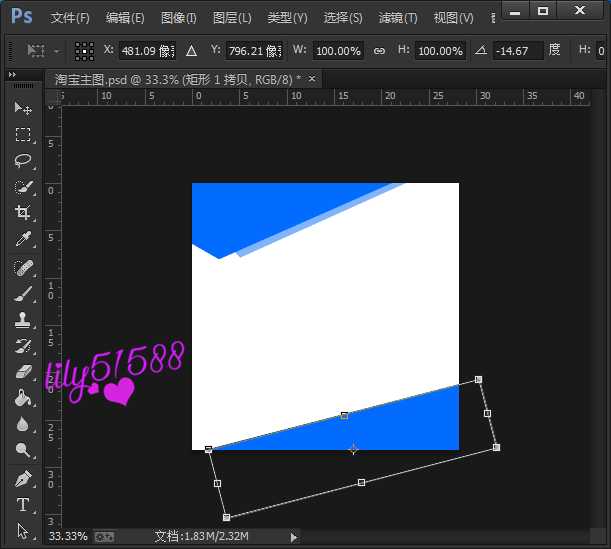Open the 滤镜(T) menu
Image resolution: width=611 pixels, height=549 pixels.
pos(398,18)
